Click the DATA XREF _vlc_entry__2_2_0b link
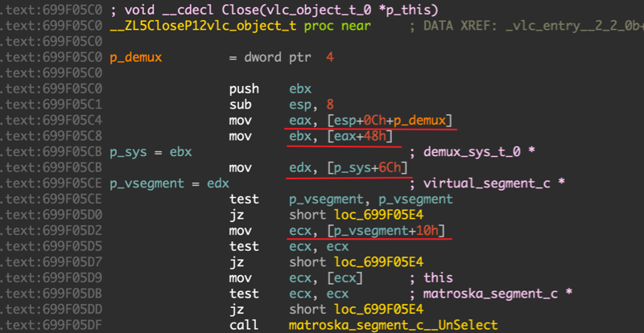 click(574, 26)
